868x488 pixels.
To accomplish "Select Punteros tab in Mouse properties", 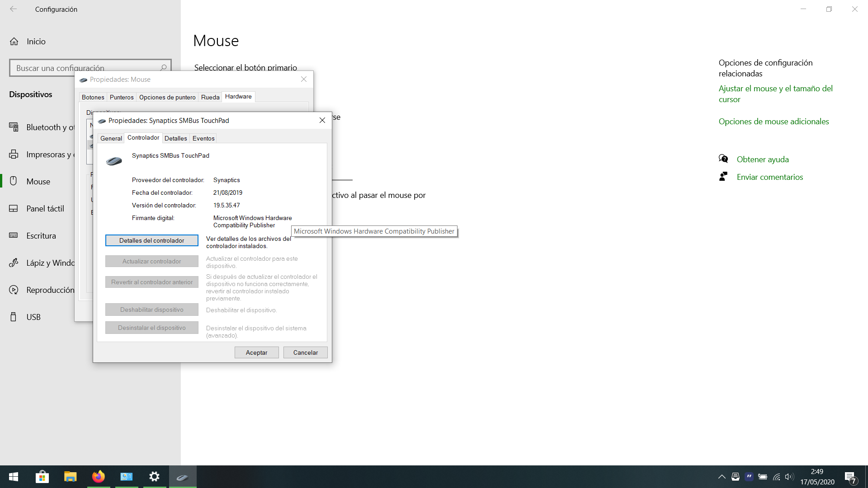I will (122, 97).
